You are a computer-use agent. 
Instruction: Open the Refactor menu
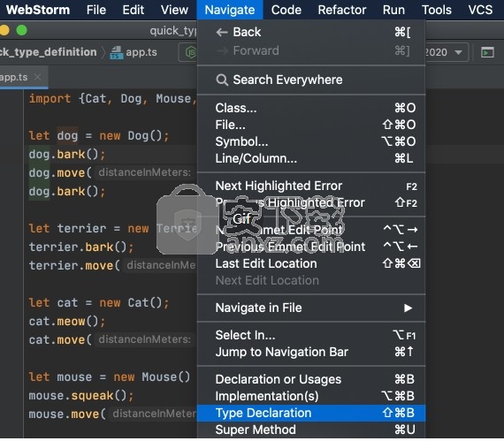tap(341, 10)
